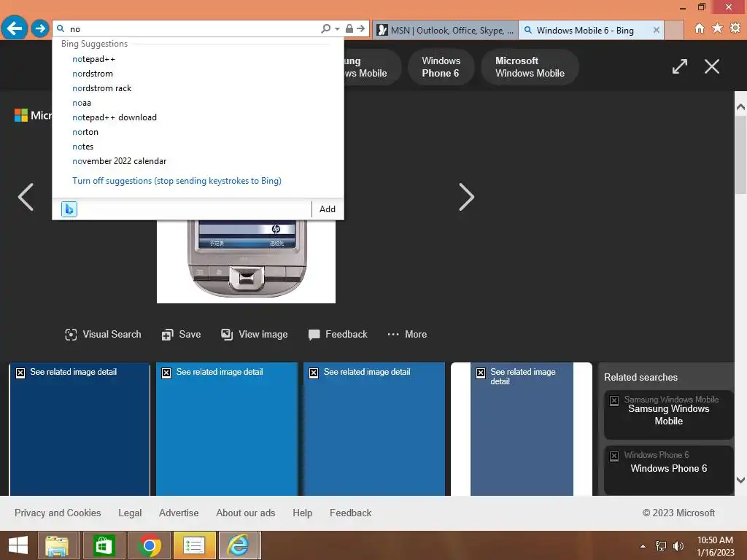747x560 pixels.
Task: Show hidden system tray icons
Action: coord(643,546)
